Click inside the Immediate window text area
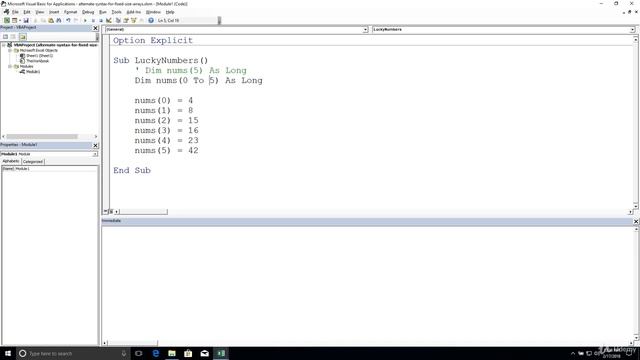The width and height of the screenshot is (640, 360). point(367,282)
